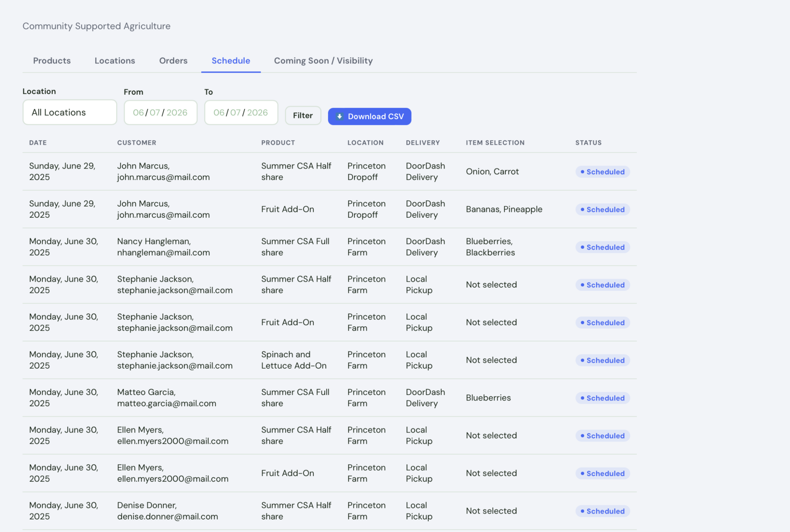Click Community Supported Agriculture heading
Viewport: 790px width, 532px height.
[96, 26]
